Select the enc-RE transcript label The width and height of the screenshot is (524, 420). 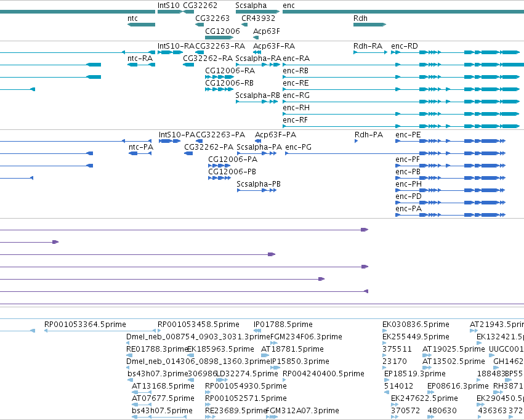pos(296,83)
